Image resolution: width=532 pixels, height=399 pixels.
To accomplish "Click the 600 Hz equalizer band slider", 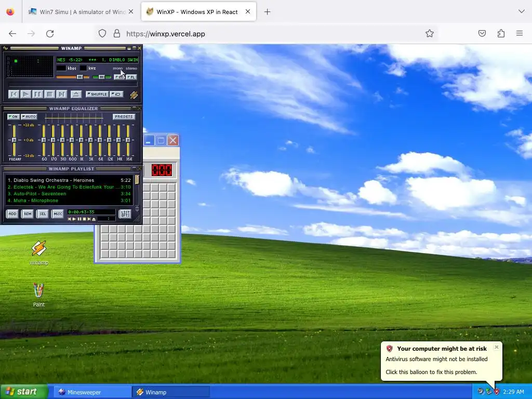I will pos(72,140).
